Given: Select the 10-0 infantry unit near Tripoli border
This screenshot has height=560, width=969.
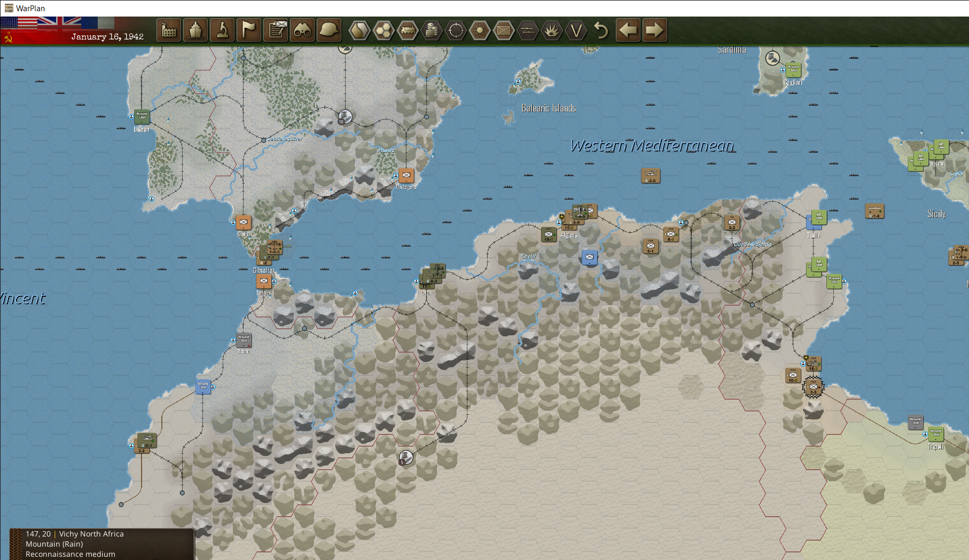Looking at the screenshot, I should click(x=793, y=375).
